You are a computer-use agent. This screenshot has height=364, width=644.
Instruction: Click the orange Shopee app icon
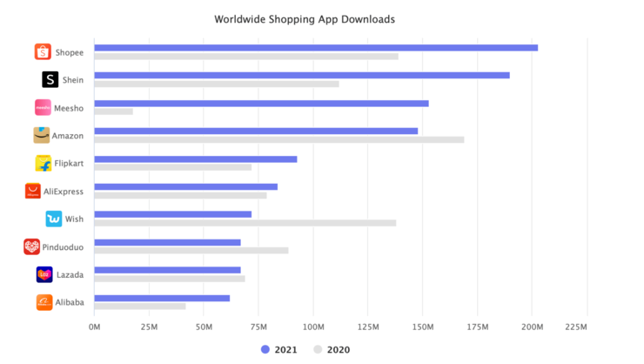(x=43, y=51)
